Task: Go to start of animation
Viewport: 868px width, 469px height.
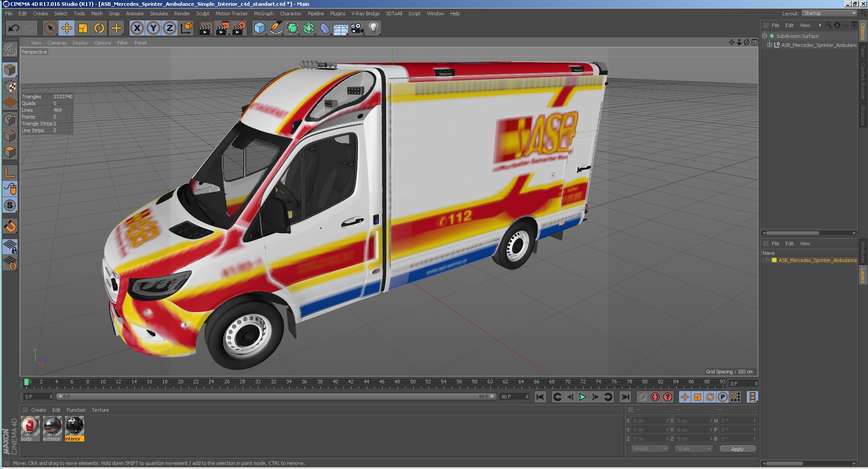Action: click(540, 397)
